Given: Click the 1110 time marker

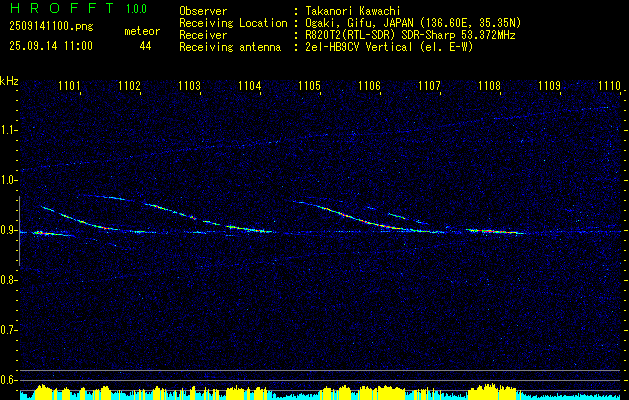Looking at the screenshot, I should 609,85.
